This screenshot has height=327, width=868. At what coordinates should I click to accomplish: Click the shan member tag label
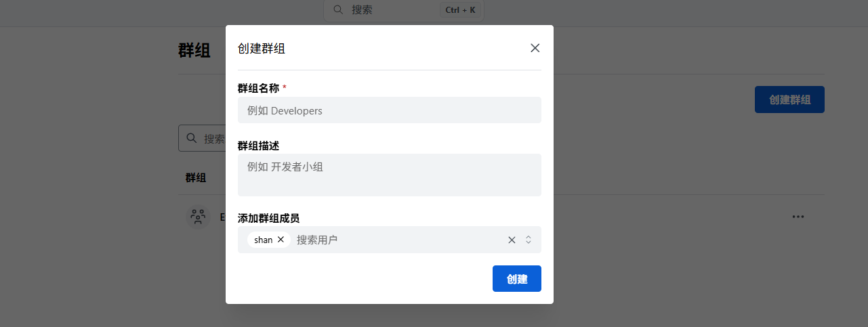[264, 240]
